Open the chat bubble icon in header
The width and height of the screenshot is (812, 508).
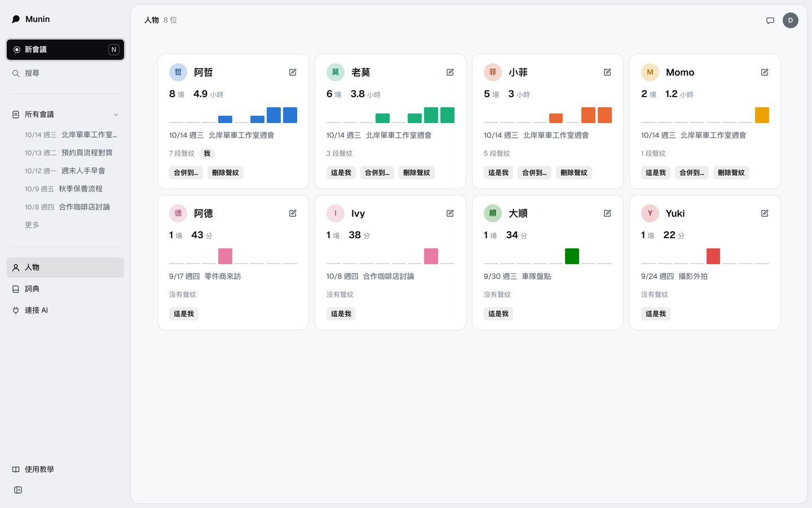(770, 20)
